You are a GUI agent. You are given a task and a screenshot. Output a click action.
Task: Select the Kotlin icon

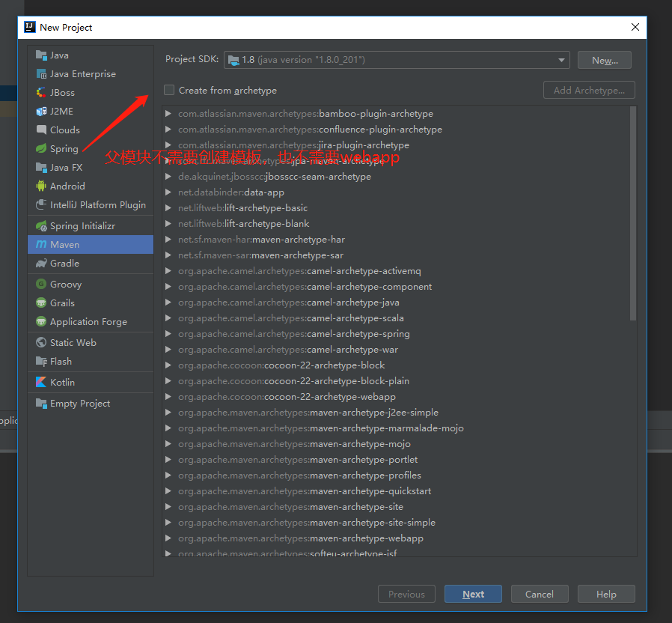coord(41,383)
